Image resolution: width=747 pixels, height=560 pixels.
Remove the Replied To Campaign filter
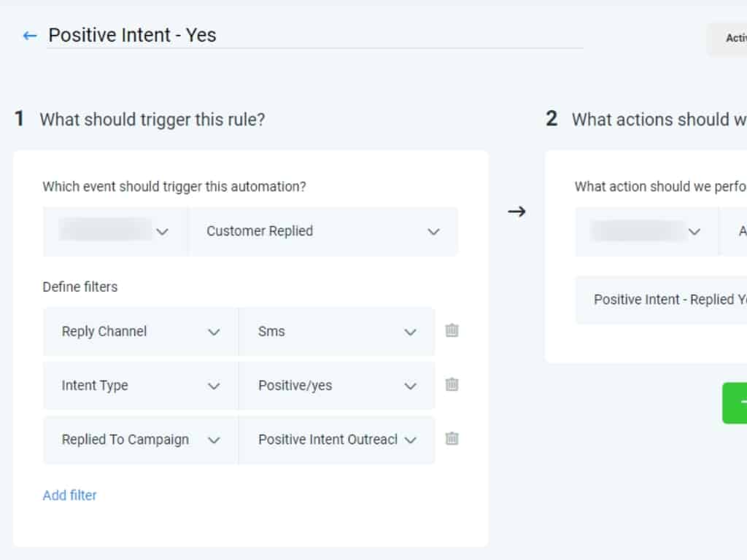coord(452,438)
